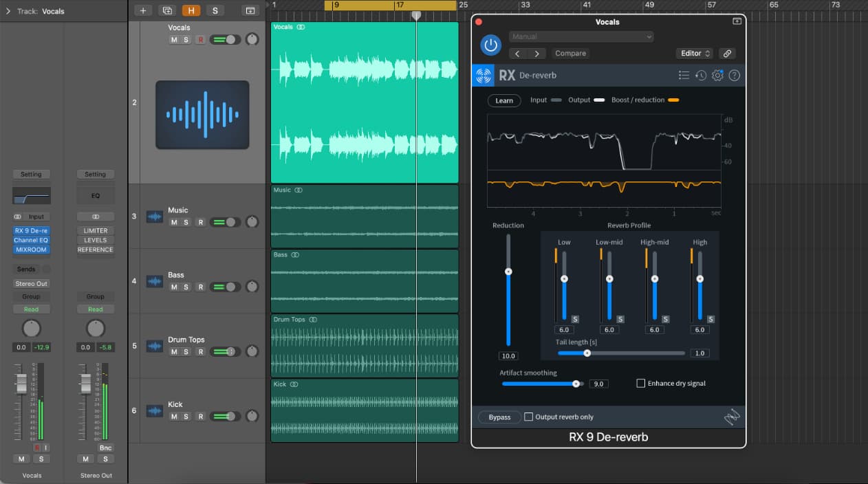Click the Reduction slider
The width and height of the screenshot is (868, 484).
509,289
